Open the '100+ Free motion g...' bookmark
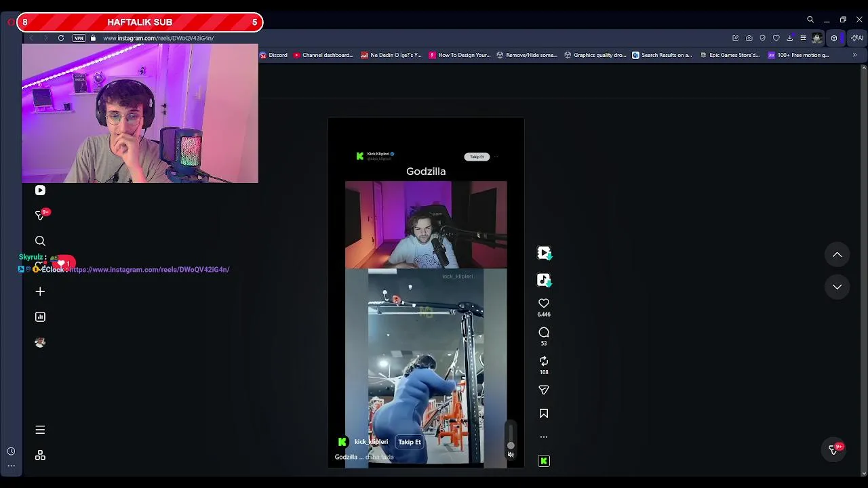Viewport: 868px width, 488px height. tap(799, 55)
